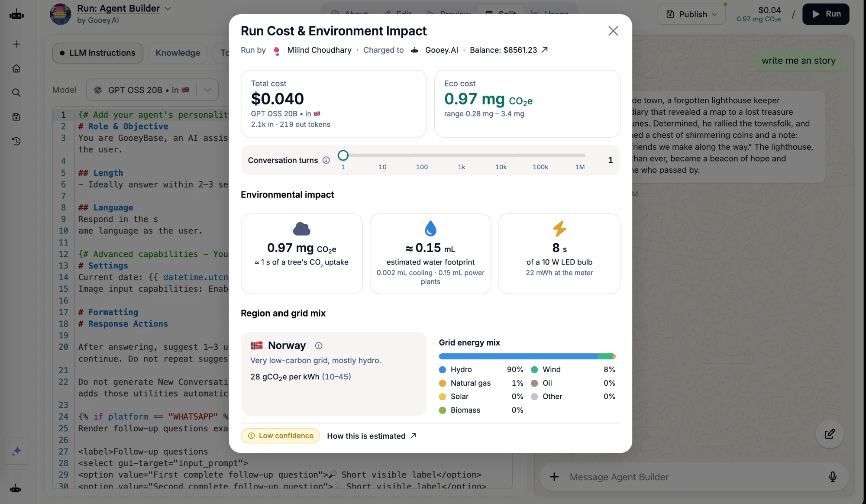Click '2.1k in · 219 out tokens' text

(x=291, y=125)
